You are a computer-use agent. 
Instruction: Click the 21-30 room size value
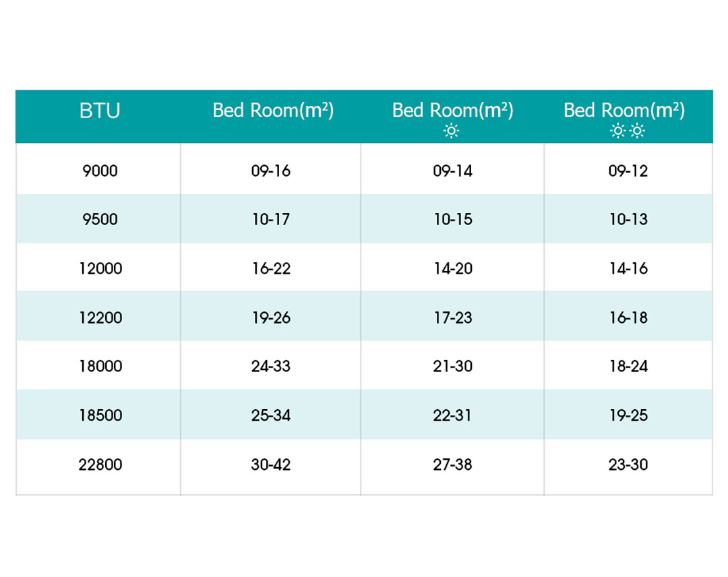pos(453,366)
